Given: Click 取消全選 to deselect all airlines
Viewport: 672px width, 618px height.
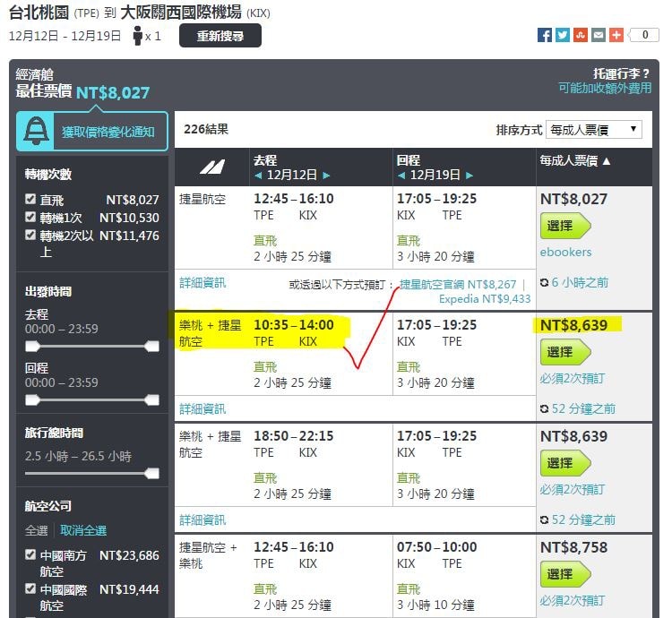Looking at the screenshot, I should 83,530.
